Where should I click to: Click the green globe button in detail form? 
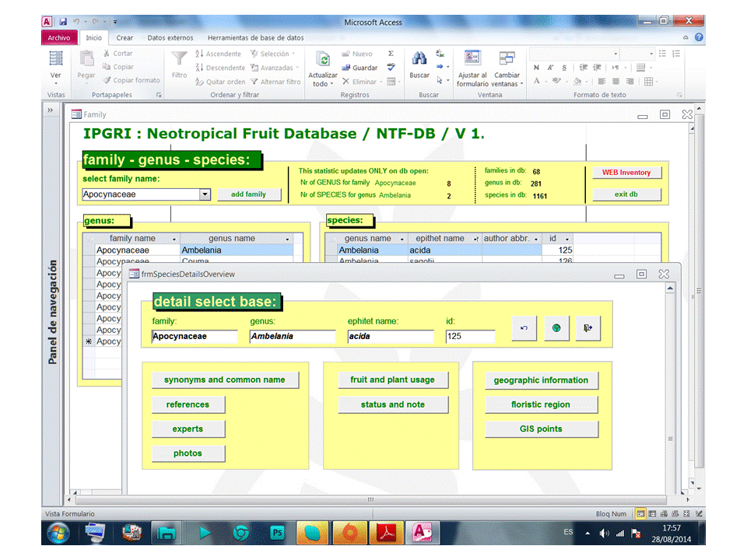556,328
